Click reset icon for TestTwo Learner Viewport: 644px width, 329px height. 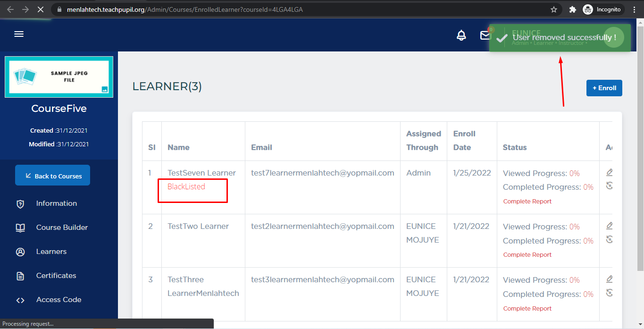coord(609,239)
